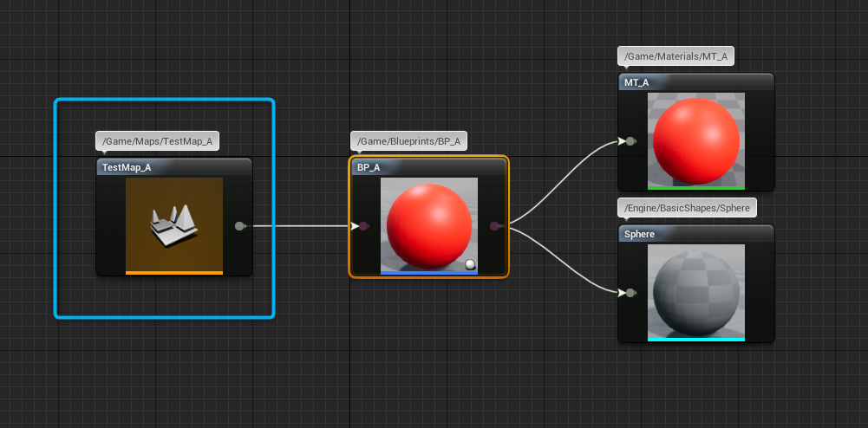The height and width of the screenshot is (428, 868).
Task: Click the small white sphere badge on BP_A thumbnail
Action: tap(471, 264)
